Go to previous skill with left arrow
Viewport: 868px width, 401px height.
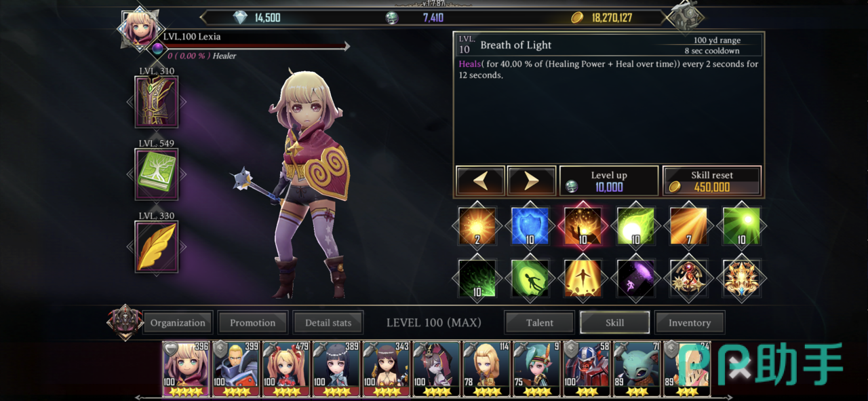pyautogui.click(x=480, y=181)
